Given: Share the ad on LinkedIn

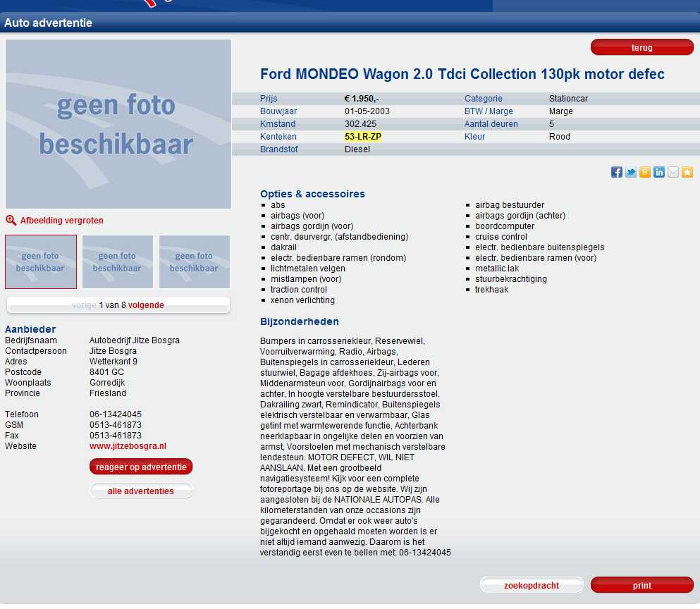Looking at the screenshot, I should tap(659, 172).
